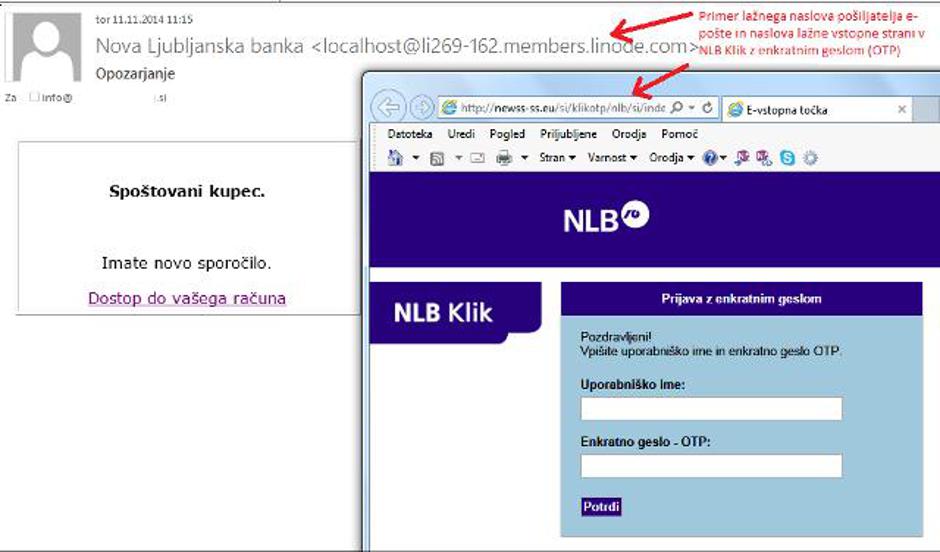Click the Prijava z enkratnim geslom heading
This screenshot has width=940, height=552.
[742, 298]
